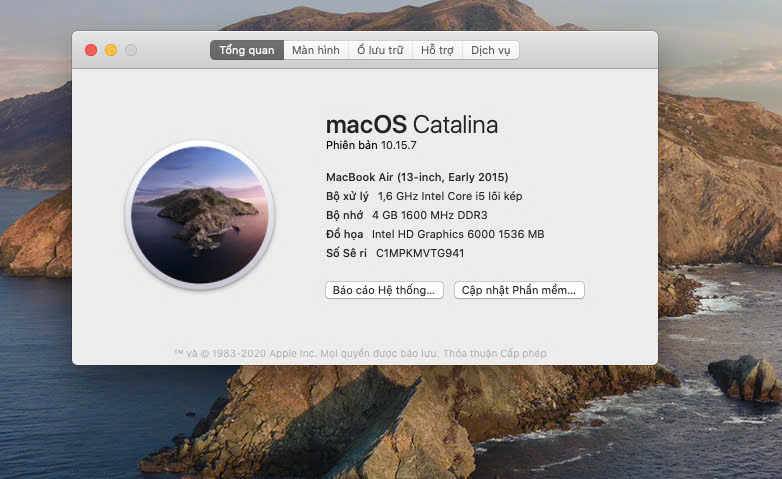Click the 4 GB 1600 MHz DDR3 text

[429, 215]
